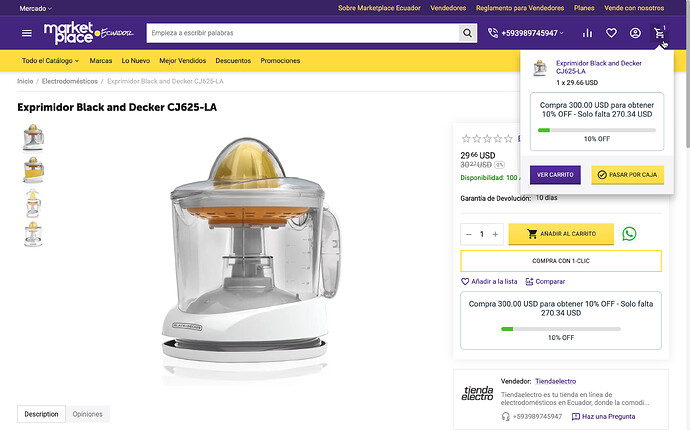The image size is (690, 431).
Task: Open the user account icon
Action: 635,33
